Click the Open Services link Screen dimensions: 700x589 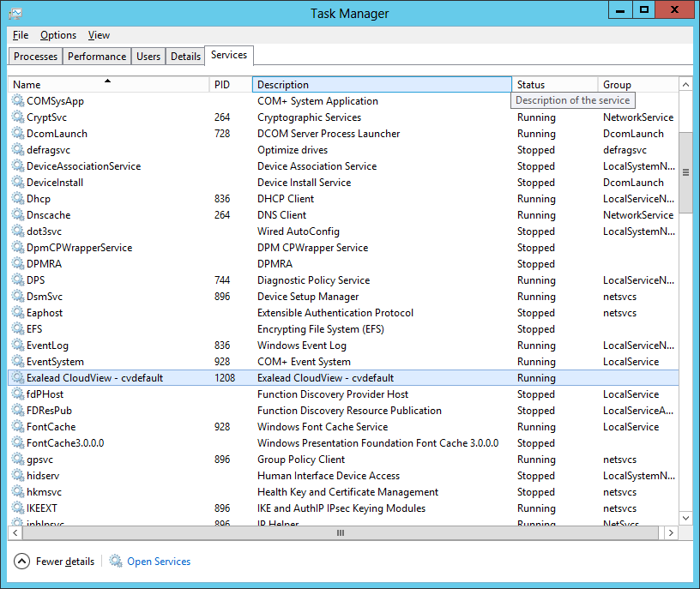[159, 562]
